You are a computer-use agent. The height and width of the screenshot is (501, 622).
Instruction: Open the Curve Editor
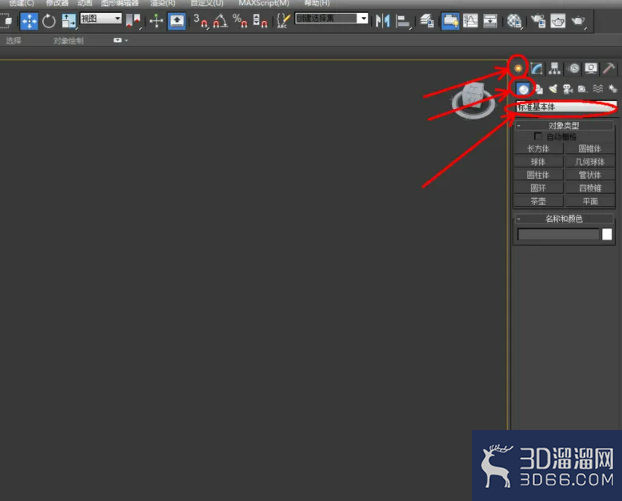coord(470,21)
